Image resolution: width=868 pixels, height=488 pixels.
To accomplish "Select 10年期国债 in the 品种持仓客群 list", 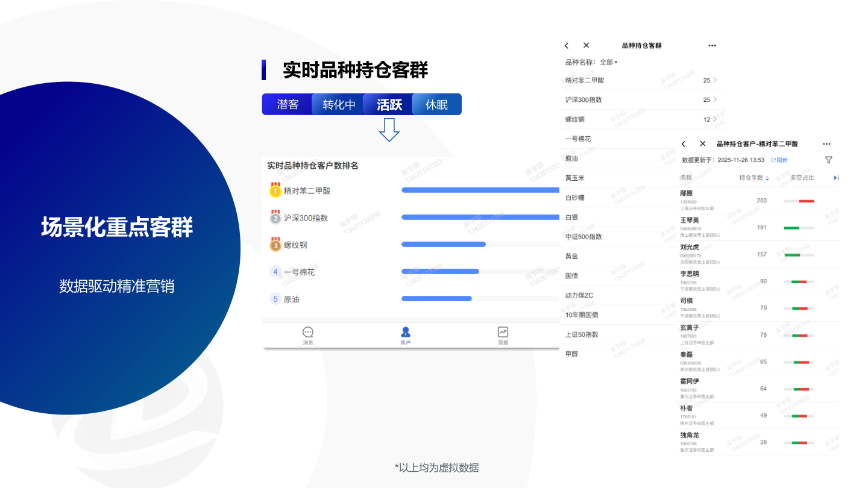I will tap(582, 315).
